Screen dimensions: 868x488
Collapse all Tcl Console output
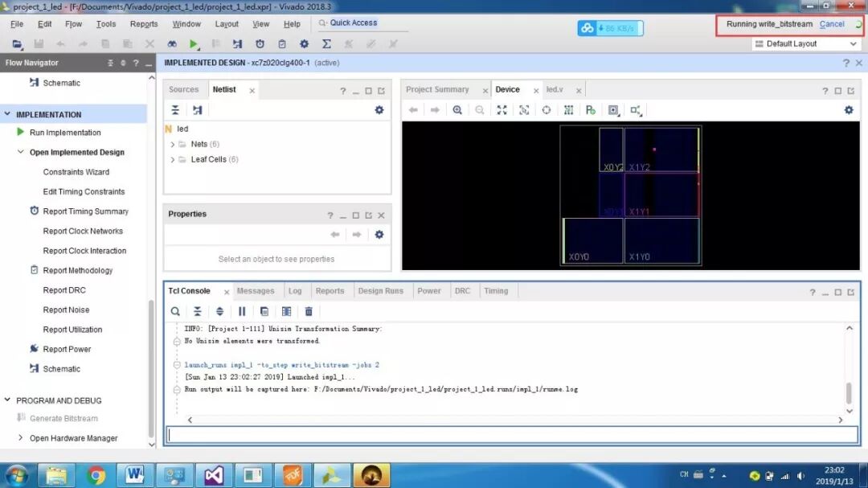[198, 311]
